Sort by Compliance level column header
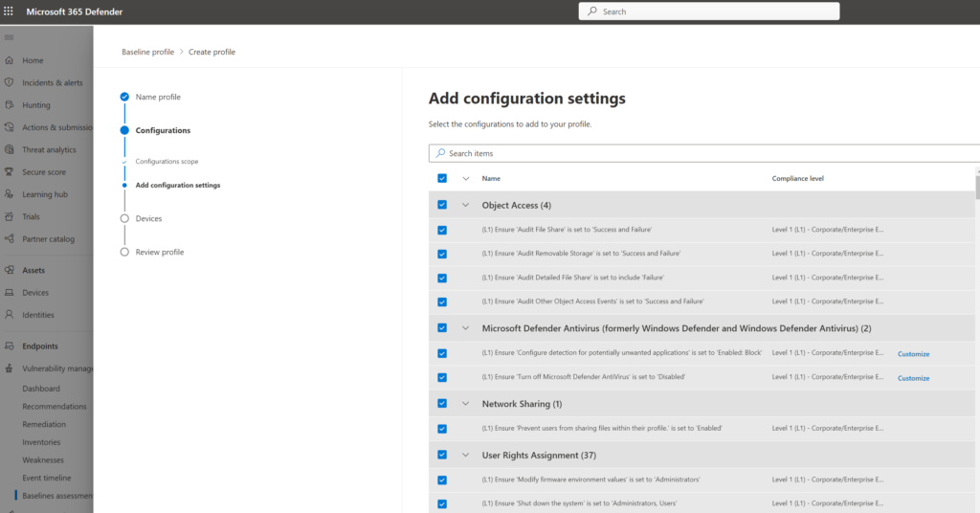This screenshot has height=513, width=980. [797, 178]
